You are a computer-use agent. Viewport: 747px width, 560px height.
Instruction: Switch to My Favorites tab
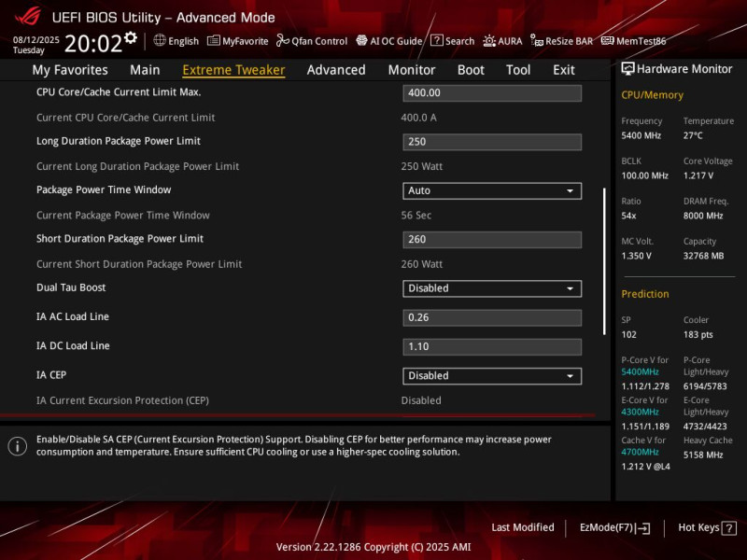70,70
